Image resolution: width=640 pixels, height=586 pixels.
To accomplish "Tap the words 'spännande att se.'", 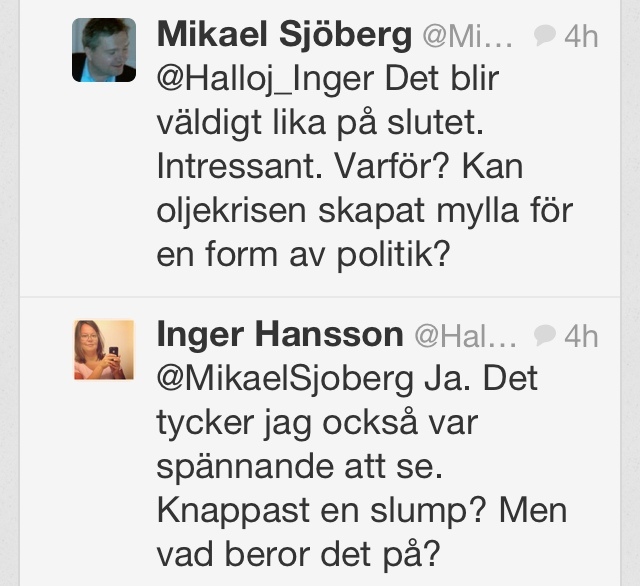I will click(x=300, y=468).
